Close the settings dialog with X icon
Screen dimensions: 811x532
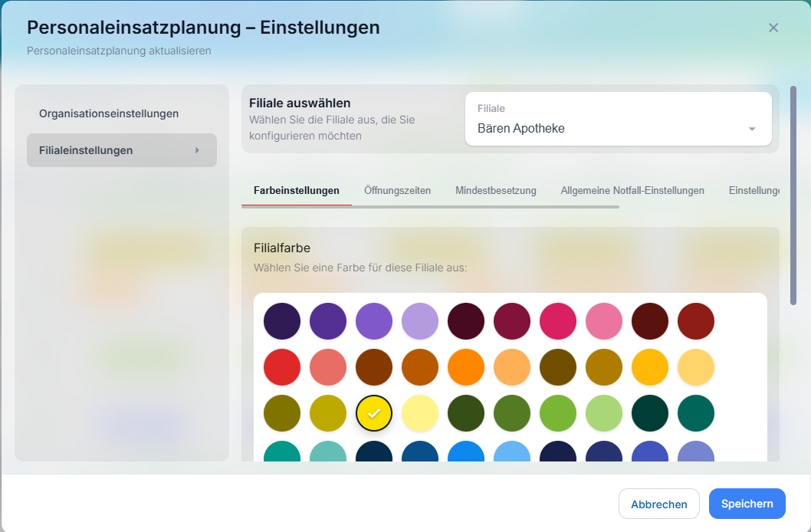(x=773, y=28)
